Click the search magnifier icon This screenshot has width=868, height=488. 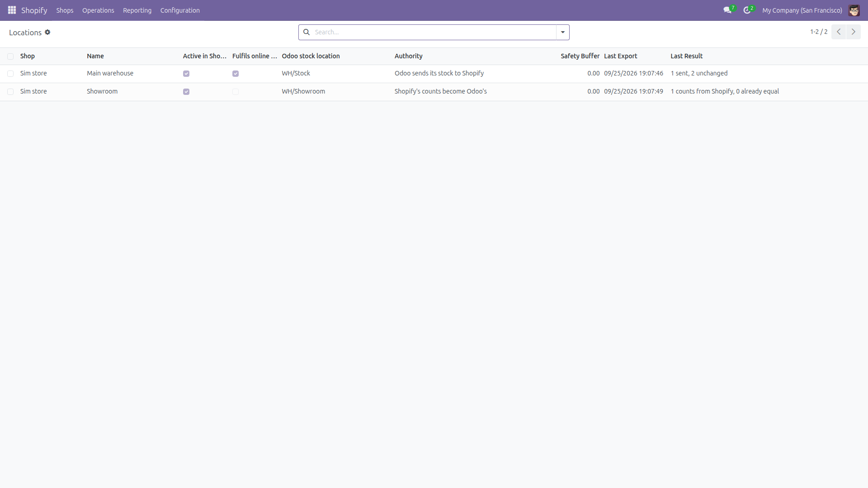tap(307, 32)
